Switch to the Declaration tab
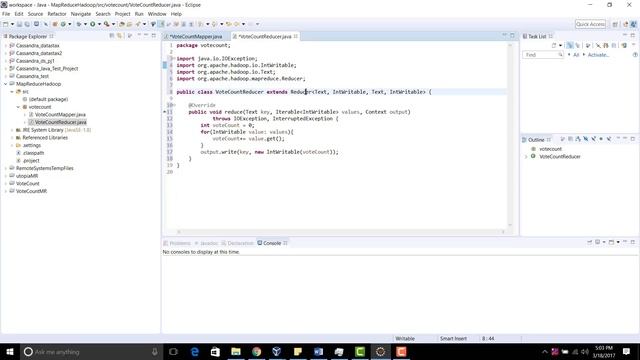Image resolution: width=640 pixels, height=360 pixels. (238, 243)
